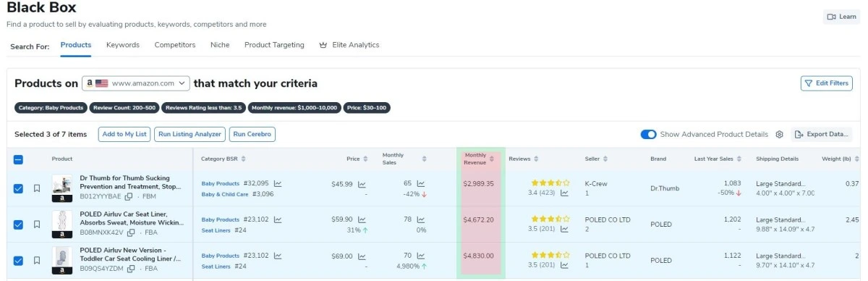The width and height of the screenshot is (868, 281).
Task: Switch to the Keywords search tab
Action: click(123, 45)
